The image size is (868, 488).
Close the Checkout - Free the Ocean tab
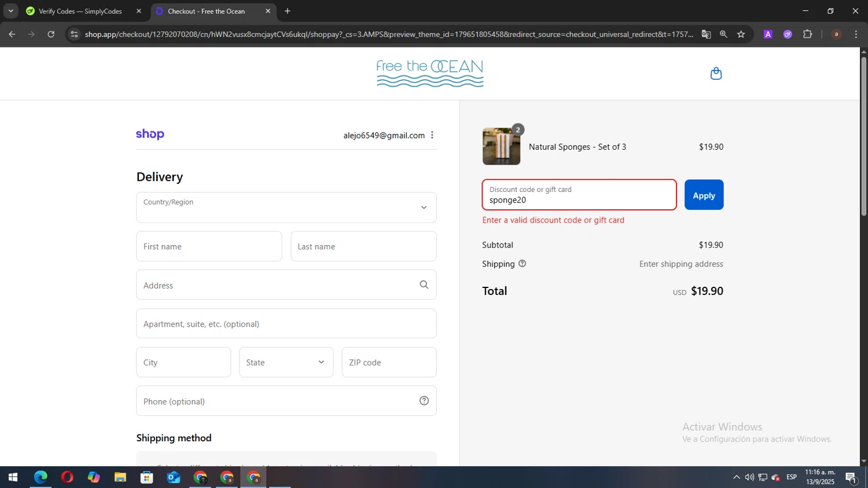coord(268,11)
